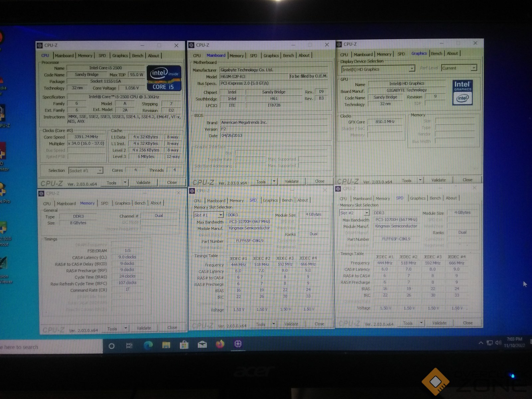The height and width of the screenshot is (399, 532).
Task: Click the GFX Core value 850.0 MHz
Action: [385, 122]
